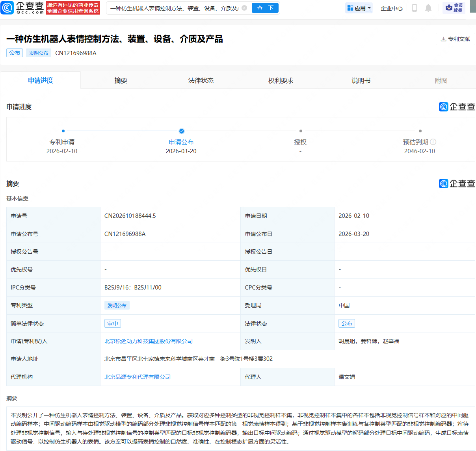Image resolution: width=476 pixels, height=451 pixels.
Task: Select the 摘要 tab
Action: point(121,80)
